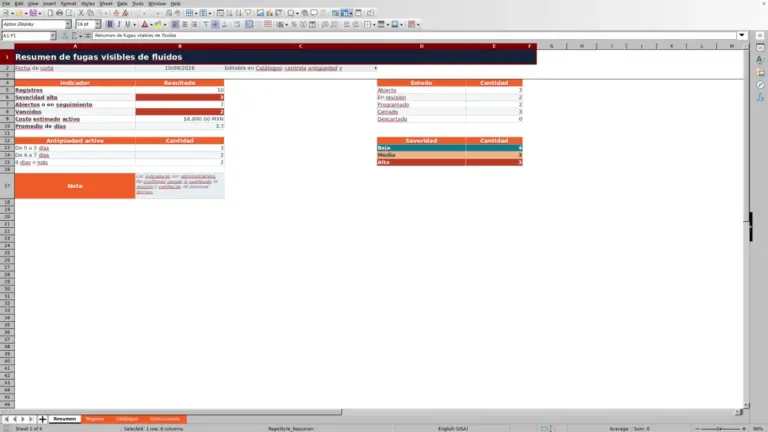This screenshot has width=768, height=432.
Task: Click the Sort ascending icon
Action: click(229, 13)
